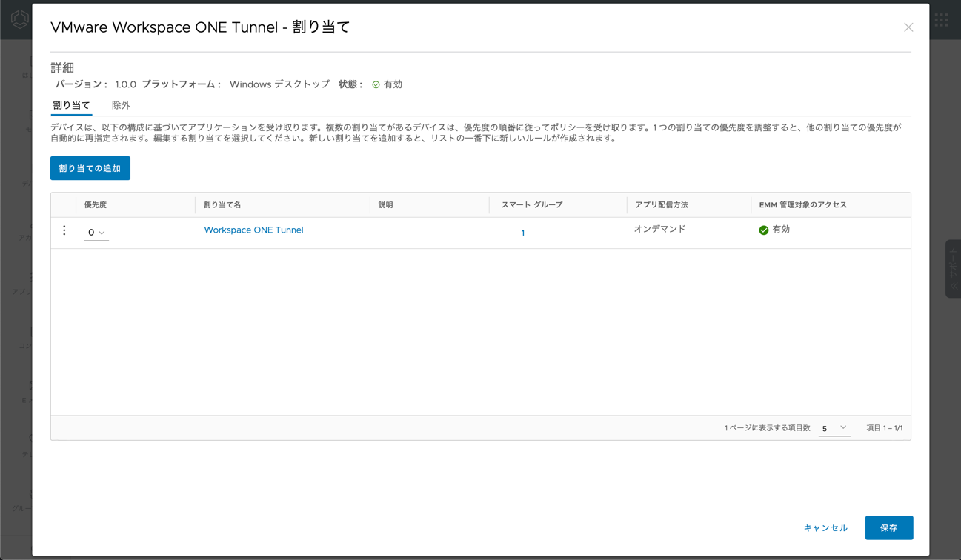Viewport: 961px width, 560px height.
Task: Click the 保存 button
Action: point(889,528)
